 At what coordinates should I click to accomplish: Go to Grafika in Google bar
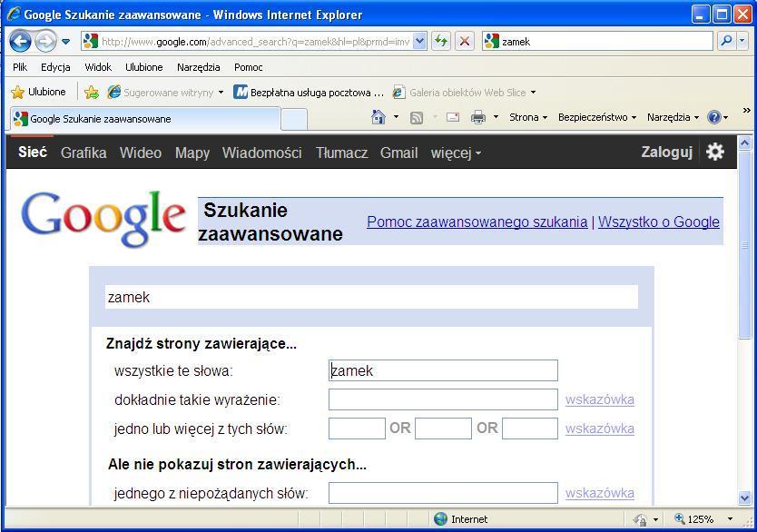point(84,153)
